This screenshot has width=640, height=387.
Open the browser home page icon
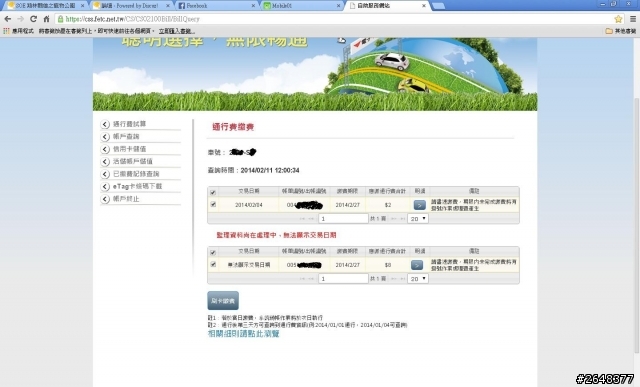[47, 19]
